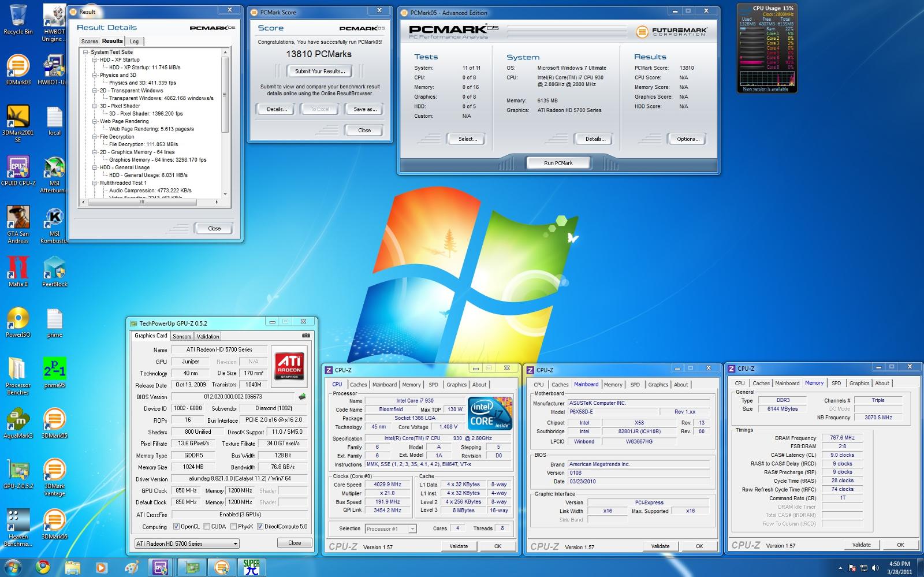Collapse the 3D - Pixel Shader node
Viewport: 924px width, 577px height.
click(95, 106)
